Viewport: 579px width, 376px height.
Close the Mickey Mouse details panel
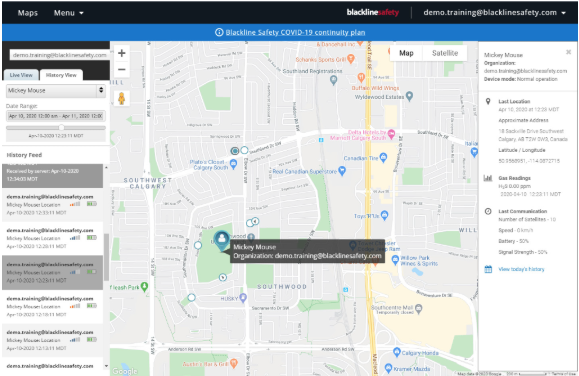pos(568,52)
